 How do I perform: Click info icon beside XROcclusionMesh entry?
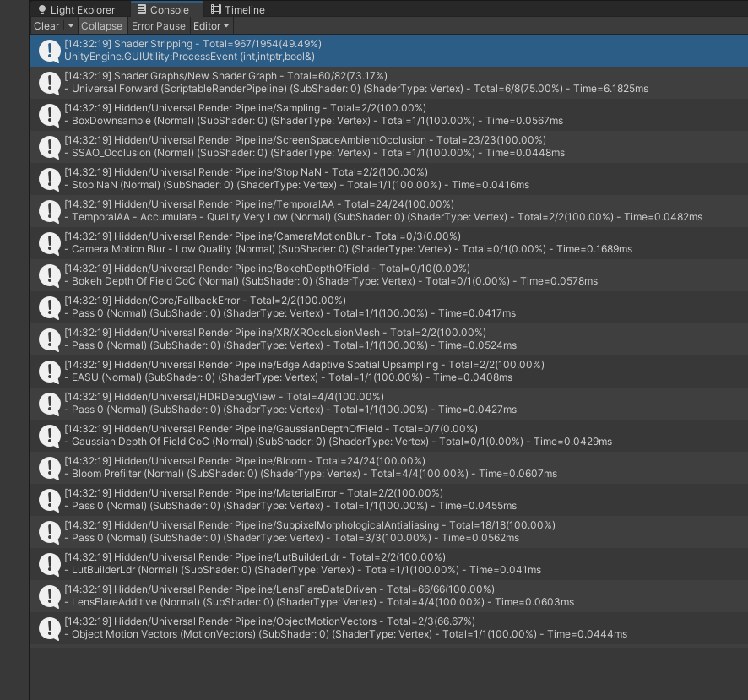(x=50, y=339)
